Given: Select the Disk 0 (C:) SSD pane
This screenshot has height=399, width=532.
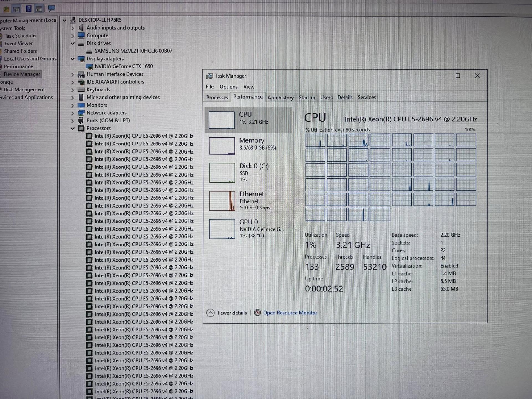Looking at the screenshot, I should click(249, 172).
